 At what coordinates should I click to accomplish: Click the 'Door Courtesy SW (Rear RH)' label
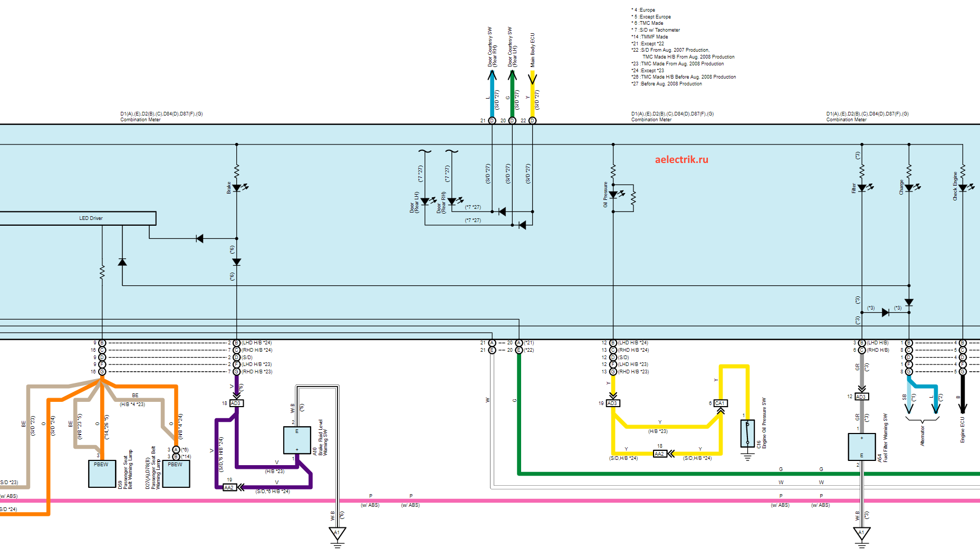[x=493, y=47]
